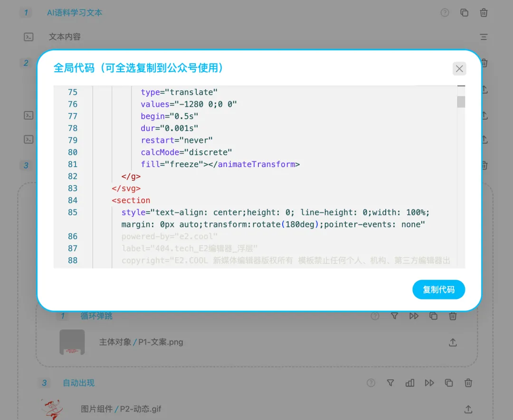This screenshot has width=513, height=420.
Task: Click the </g> closing tag line
Action: pos(131,177)
